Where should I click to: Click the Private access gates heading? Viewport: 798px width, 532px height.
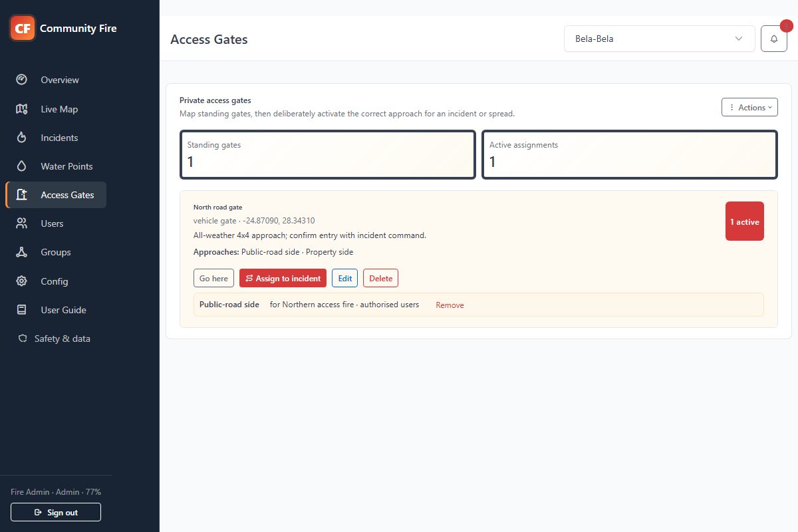[215, 100]
